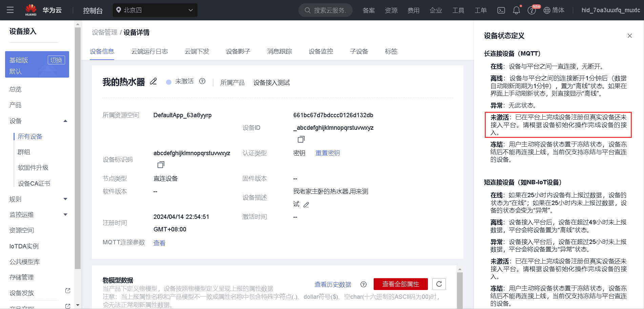The height and width of the screenshot is (309, 644).
Task: Open the notifications bell
Action: 516,10
